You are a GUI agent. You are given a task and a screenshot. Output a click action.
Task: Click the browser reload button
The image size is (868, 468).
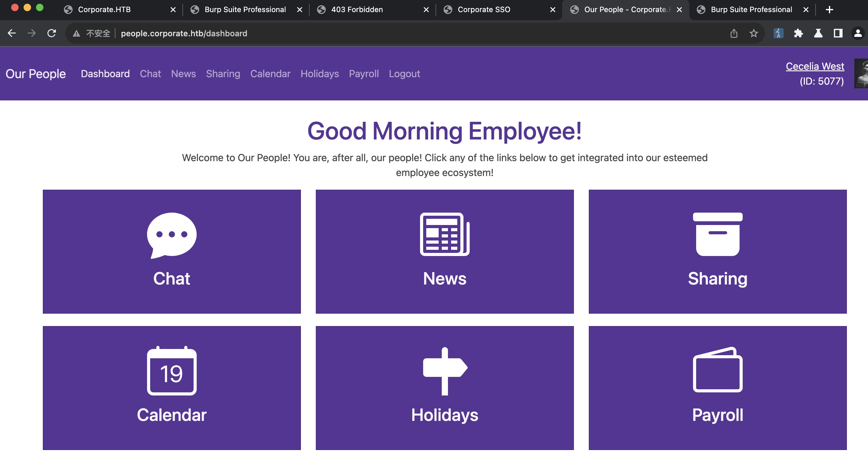point(51,33)
